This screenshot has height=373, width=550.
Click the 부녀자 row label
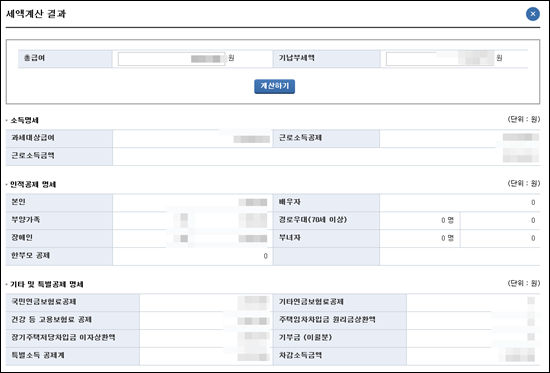click(x=289, y=238)
